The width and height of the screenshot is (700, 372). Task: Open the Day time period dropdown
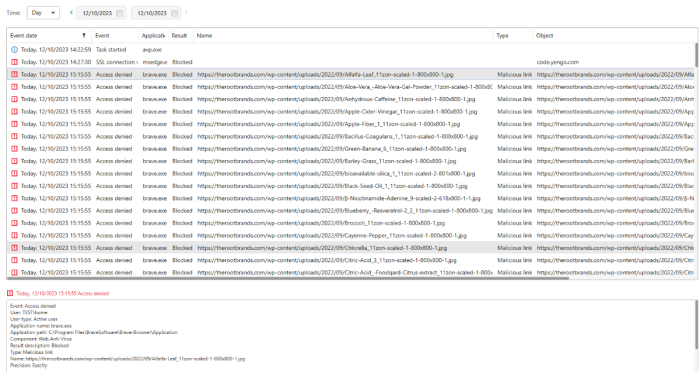pyautogui.click(x=43, y=13)
